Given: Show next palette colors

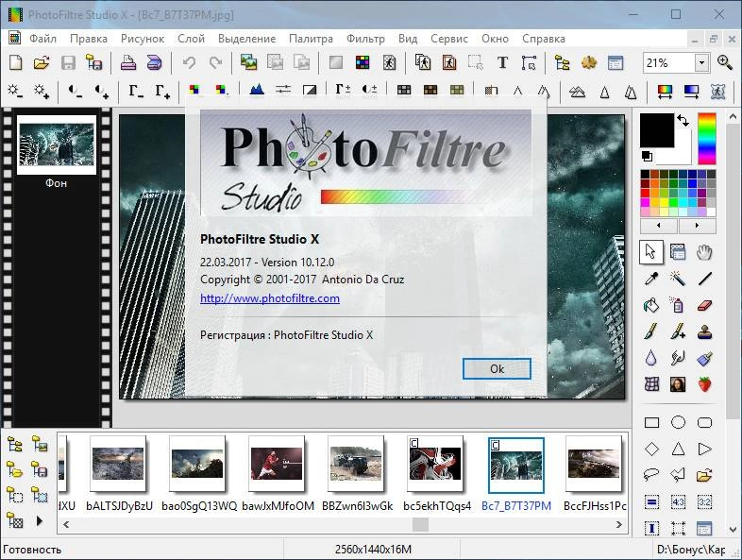Looking at the screenshot, I should 697,226.
